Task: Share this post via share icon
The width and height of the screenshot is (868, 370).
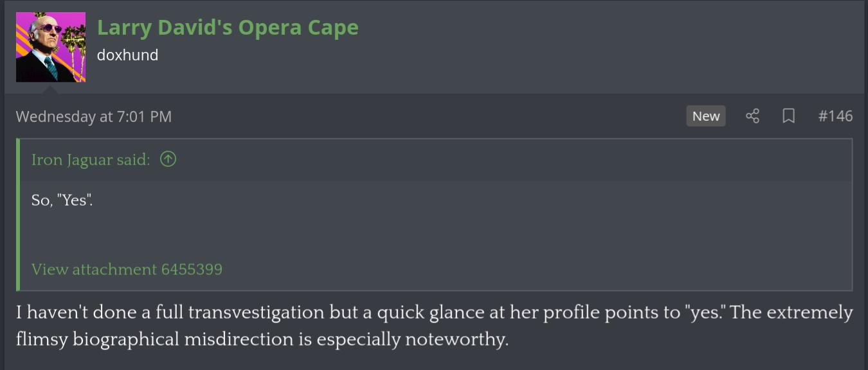Action: (752, 116)
